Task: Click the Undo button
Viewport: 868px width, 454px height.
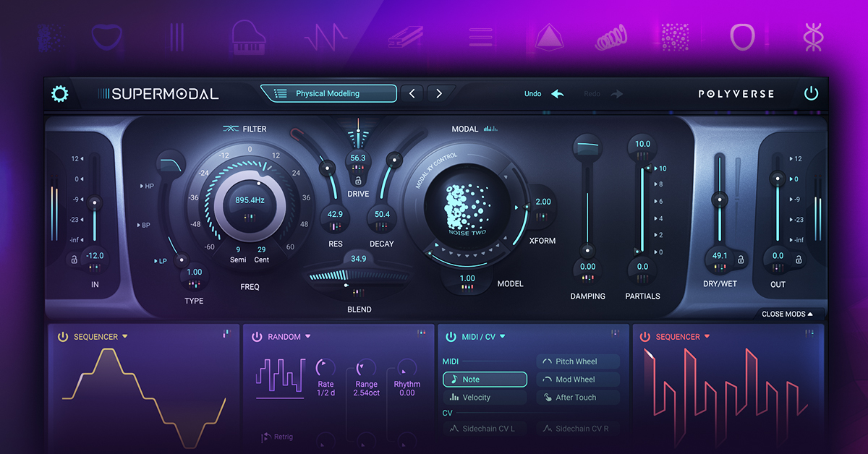Action: click(544, 94)
